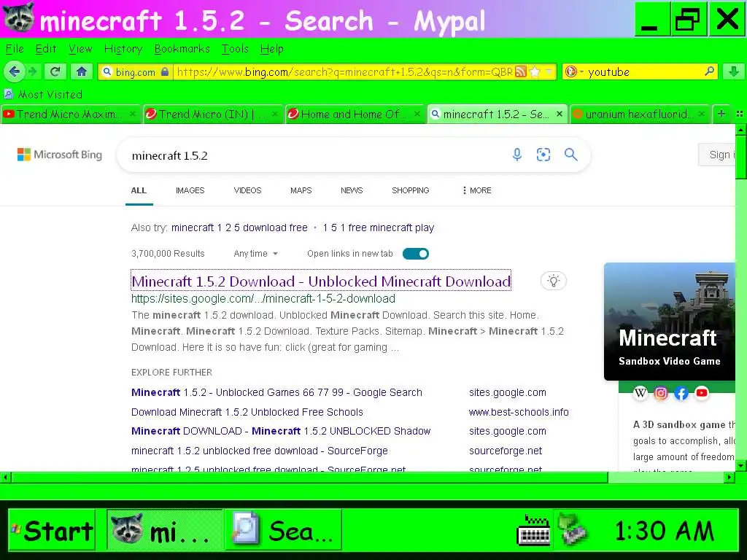Click the Minecraft Sandbox Video Game card image

click(670, 322)
